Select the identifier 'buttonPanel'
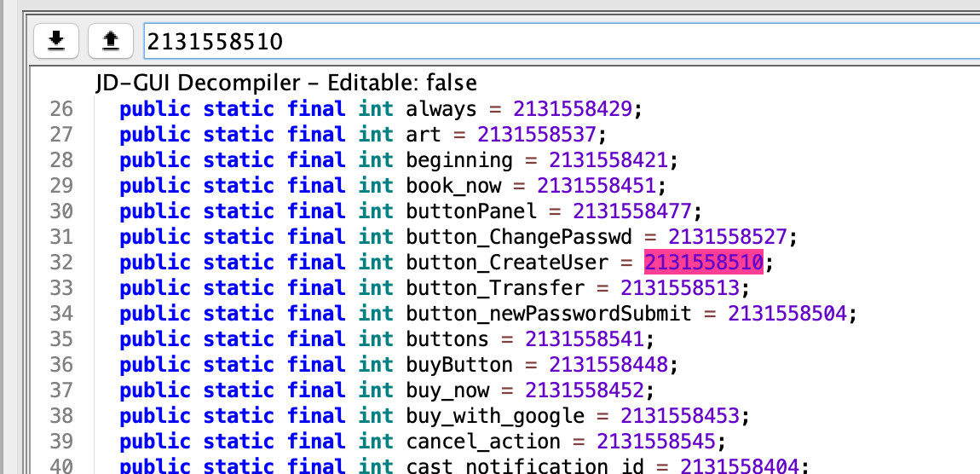 [471, 211]
